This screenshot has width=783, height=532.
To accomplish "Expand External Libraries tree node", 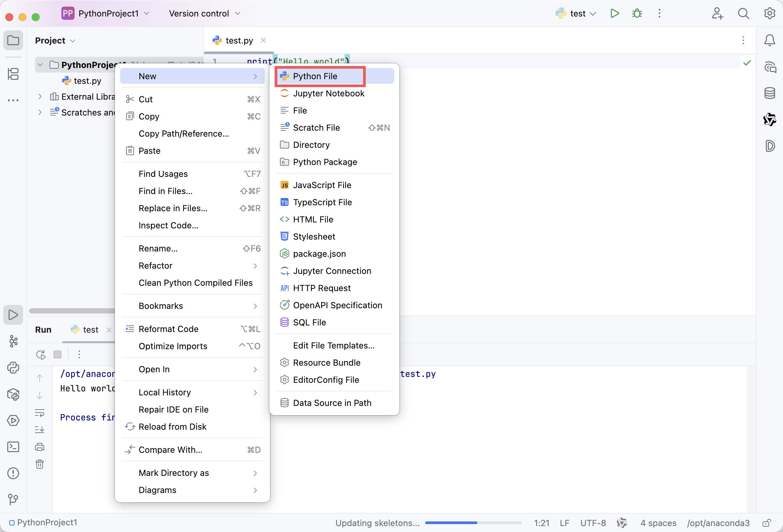I will click(x=40, y=96).
